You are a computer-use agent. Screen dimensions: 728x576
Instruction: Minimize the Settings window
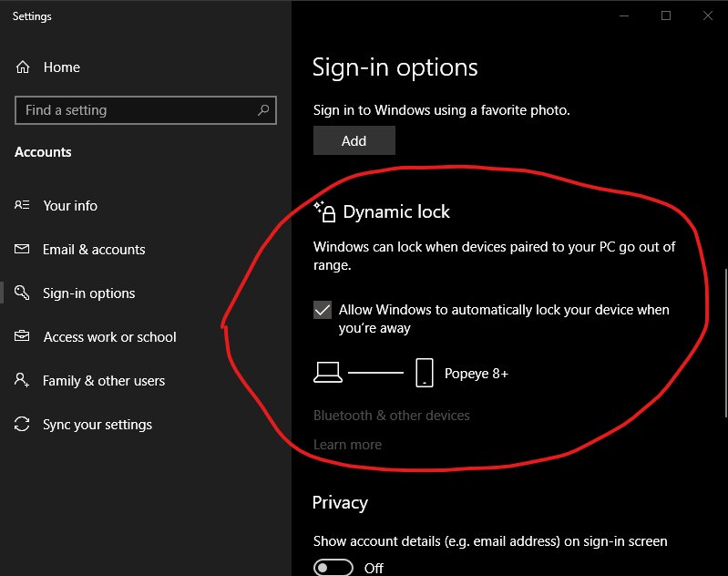[624, 15]
